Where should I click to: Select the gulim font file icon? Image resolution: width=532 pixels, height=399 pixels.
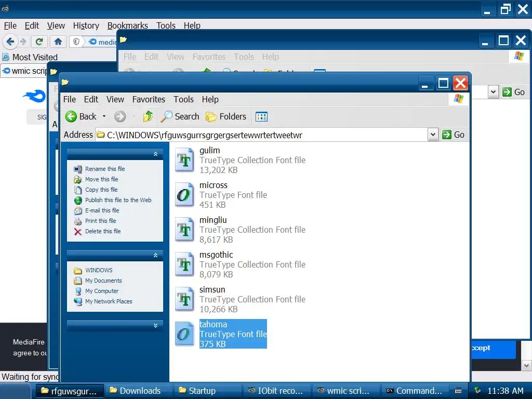(184, 160)
